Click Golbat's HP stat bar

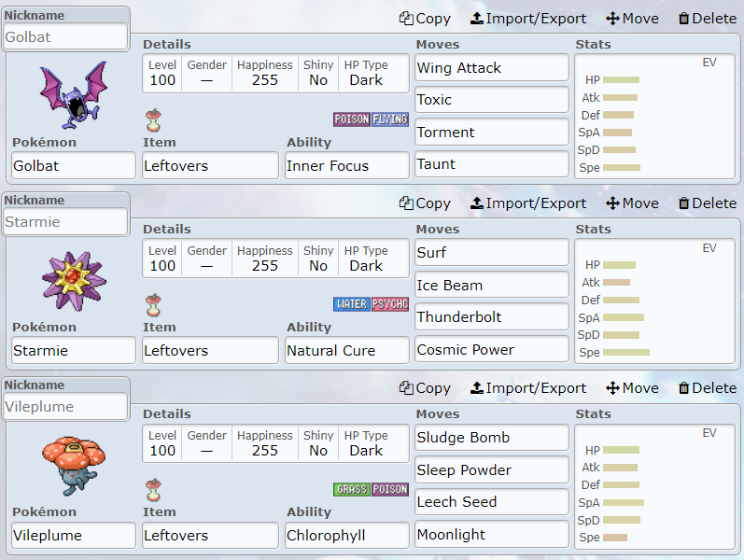621,79
